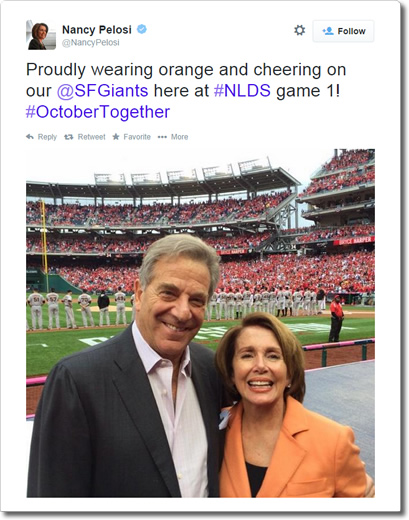This screenshot has width=409, height=520.
Task: Click the three-dot More icon
Action: (162, 137)
